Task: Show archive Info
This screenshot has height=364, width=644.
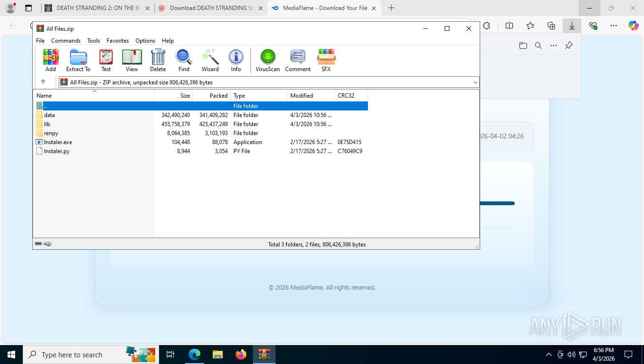Action: (x=236, y=60)
